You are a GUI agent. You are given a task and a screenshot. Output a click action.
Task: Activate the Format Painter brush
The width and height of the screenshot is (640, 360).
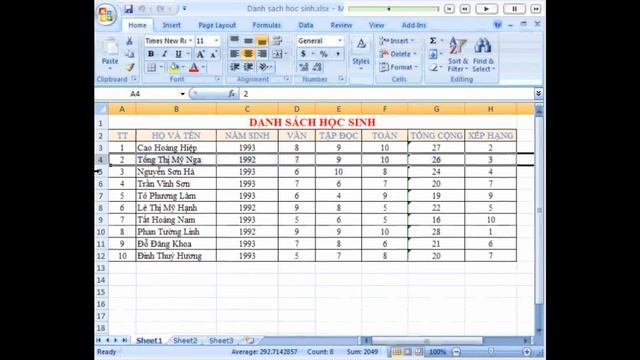point(130,67)
